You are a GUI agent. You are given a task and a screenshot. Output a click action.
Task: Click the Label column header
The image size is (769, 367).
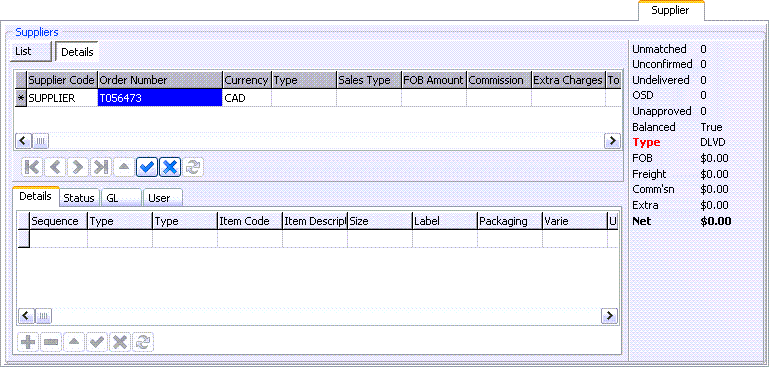coord(445,221)
